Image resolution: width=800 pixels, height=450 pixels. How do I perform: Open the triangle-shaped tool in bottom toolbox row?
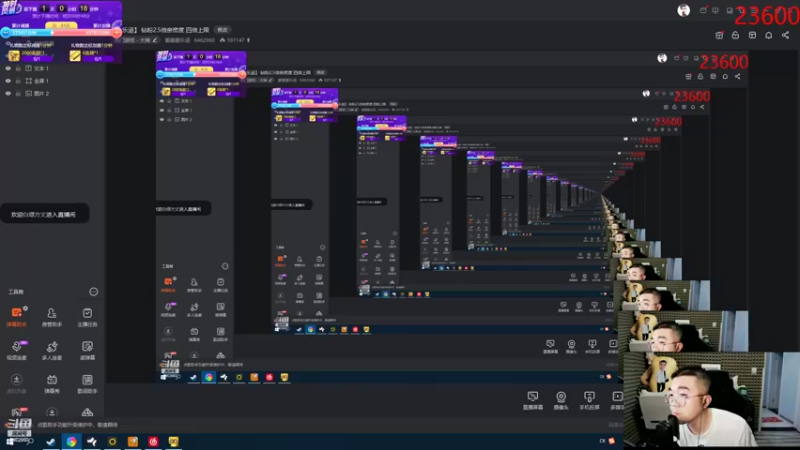(87, 412)
